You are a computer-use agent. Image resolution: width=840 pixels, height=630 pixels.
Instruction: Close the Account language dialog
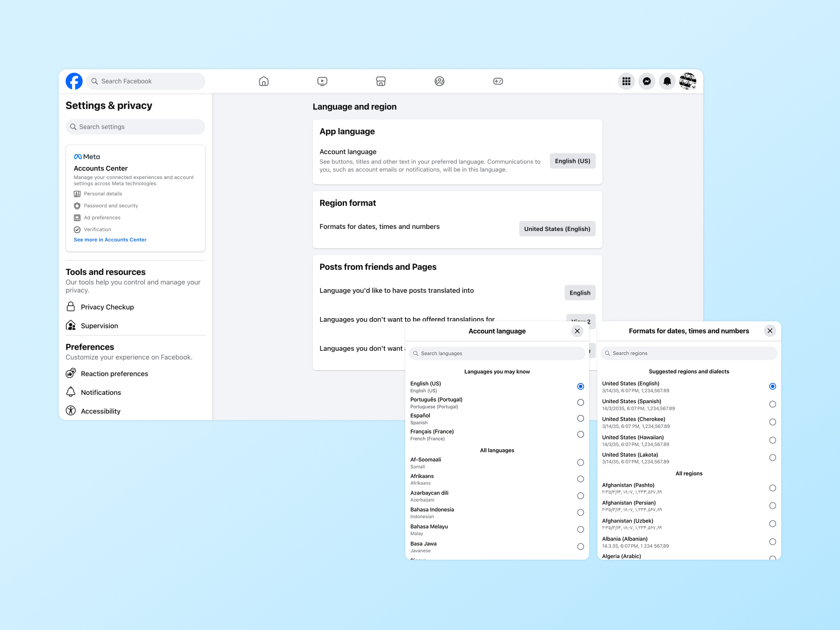[577, 331]
